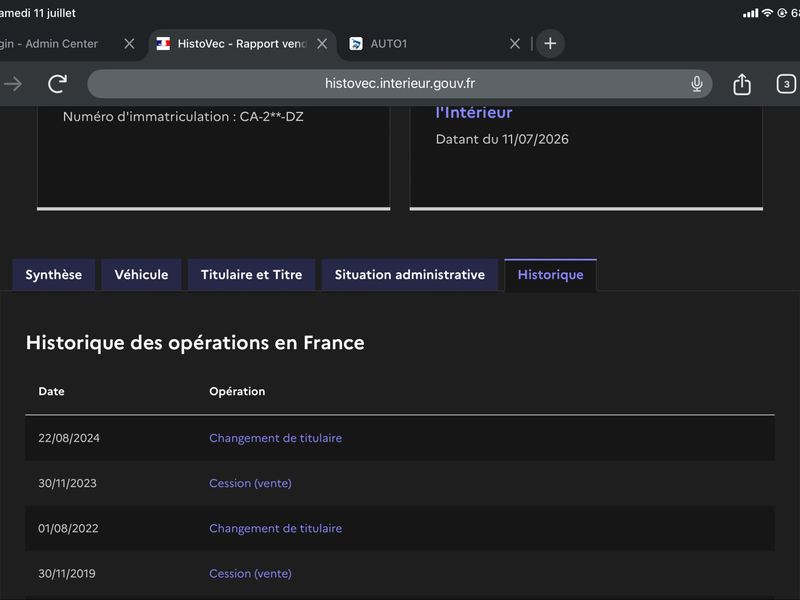Open the tab overview showing 3 tabs
The height and width of the screenshot is (600, 800).
pos(786,84)
